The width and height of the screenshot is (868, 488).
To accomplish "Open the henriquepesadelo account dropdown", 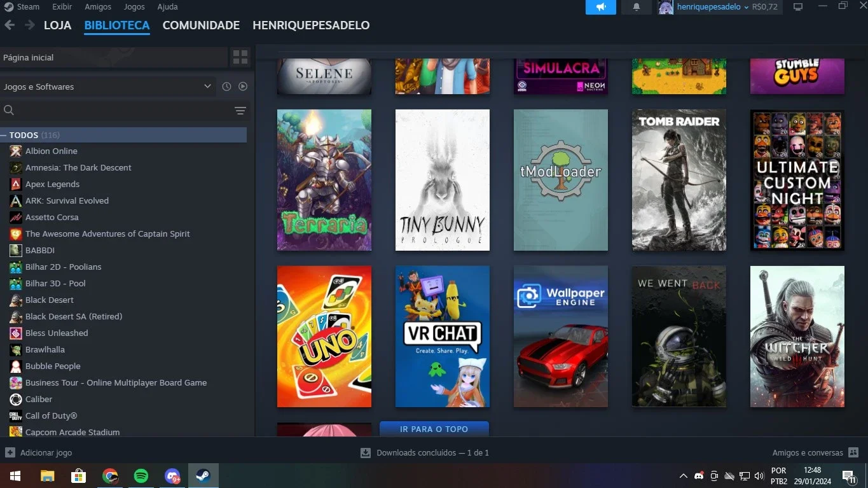I will [x=712, y=7].
